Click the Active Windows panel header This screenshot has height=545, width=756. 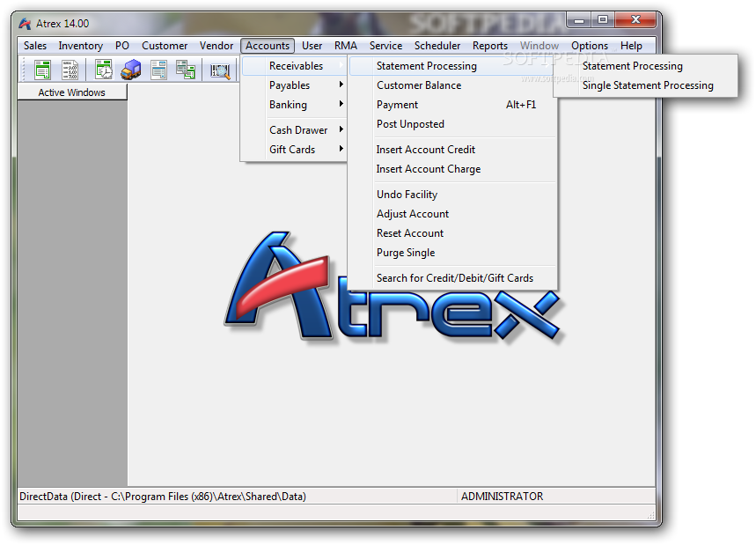point(72,92)
